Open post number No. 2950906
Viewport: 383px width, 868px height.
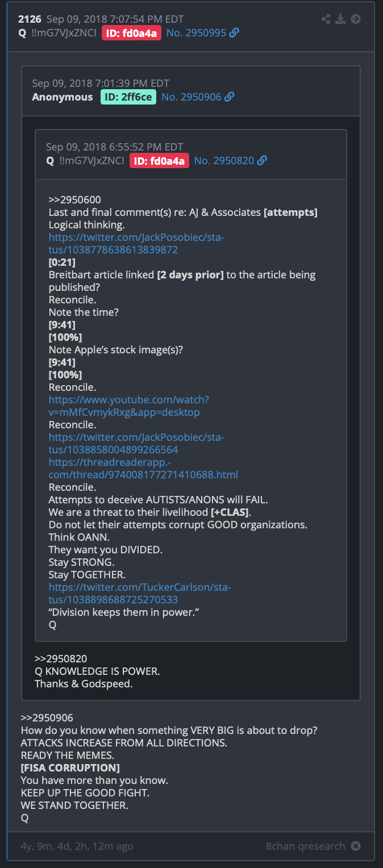click(191, 97)
